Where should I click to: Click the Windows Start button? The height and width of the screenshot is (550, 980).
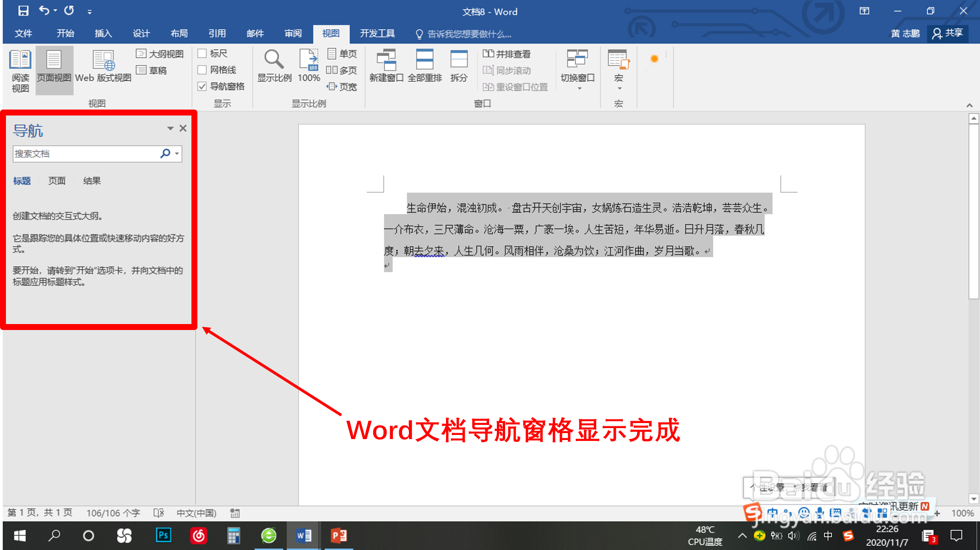coord(20,535)
